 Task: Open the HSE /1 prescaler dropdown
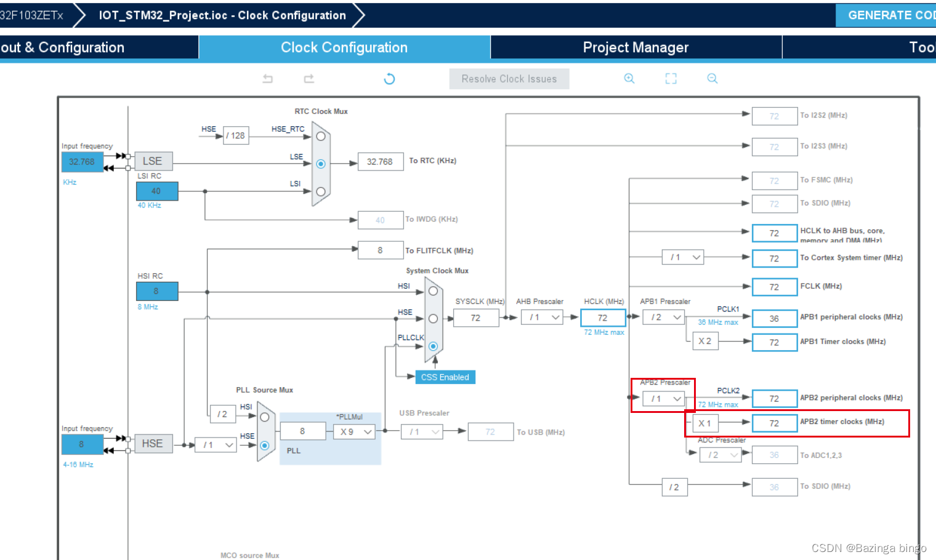coord(216,444)
